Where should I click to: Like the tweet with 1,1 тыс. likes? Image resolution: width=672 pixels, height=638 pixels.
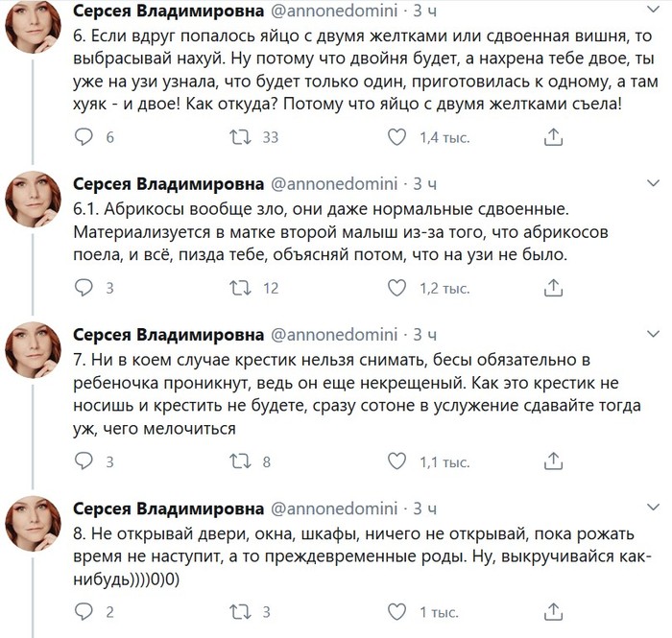coord(396,462)
